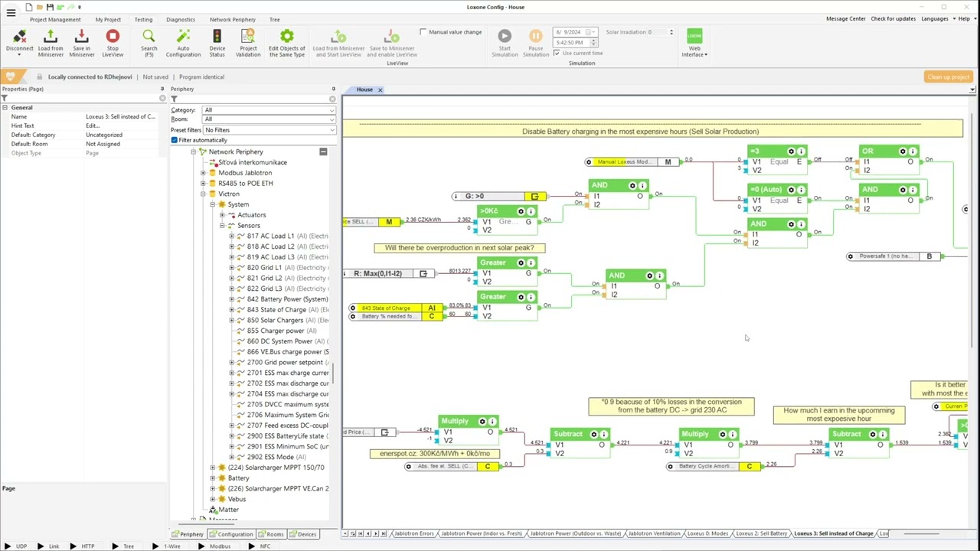
Task: Switch to the Rooms bottom tab
Action: point(272,534)
